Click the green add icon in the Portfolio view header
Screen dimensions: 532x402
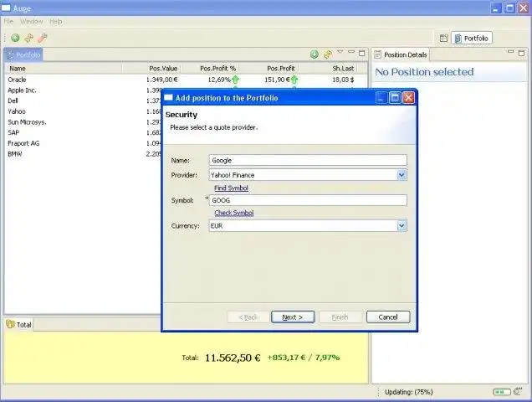point(315,54)
